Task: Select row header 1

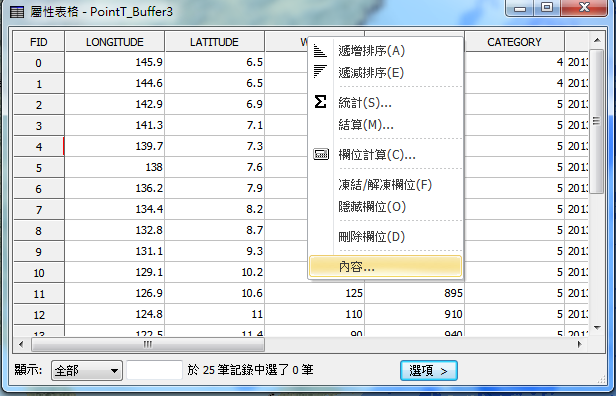Action: pyautogui.click(x=38, y=84)
